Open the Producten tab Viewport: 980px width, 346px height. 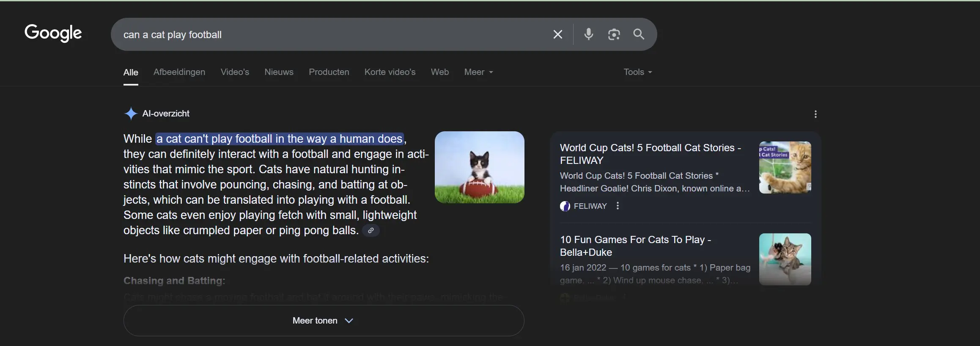tap(329, 72)
